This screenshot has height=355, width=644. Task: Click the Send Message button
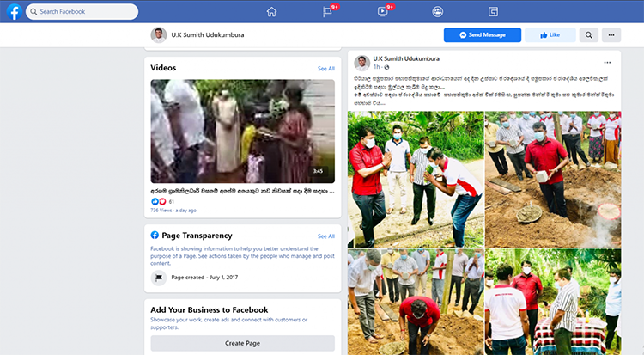pyautogui.click(x=482, y=35)
